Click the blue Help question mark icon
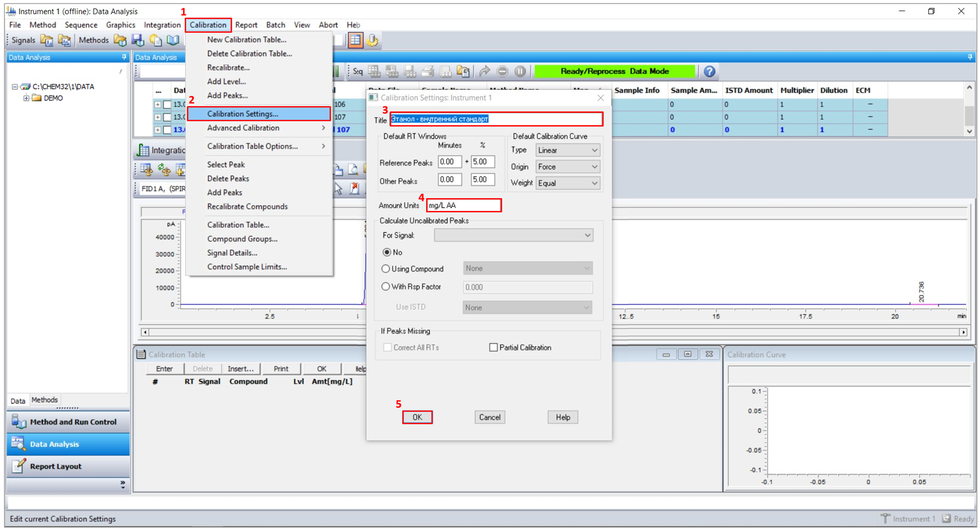Image resolution: width=980 pixels, height=529 pixels. tap(709, 71)
